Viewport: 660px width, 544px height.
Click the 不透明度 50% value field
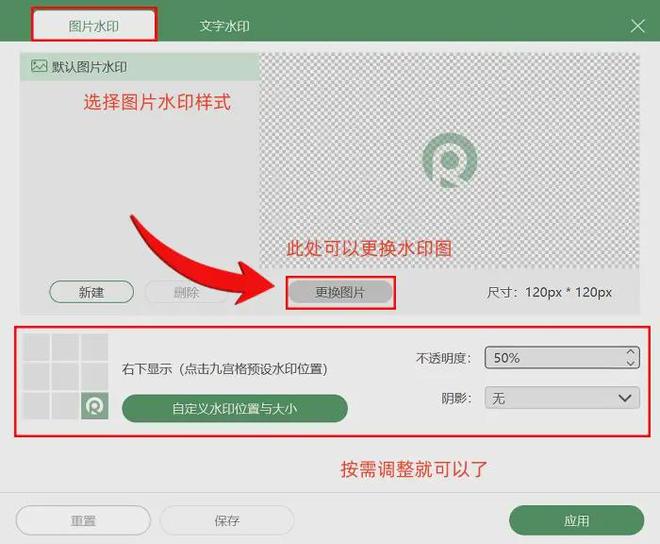(x=550, y=357)
